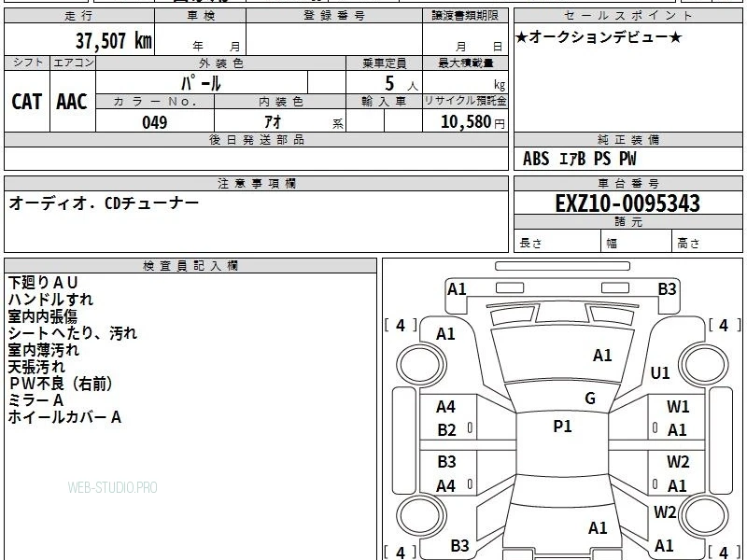Screen dimensions: 747x560
Task: Click B3 mark at front right corner of diagram
Action: [667, 289]
